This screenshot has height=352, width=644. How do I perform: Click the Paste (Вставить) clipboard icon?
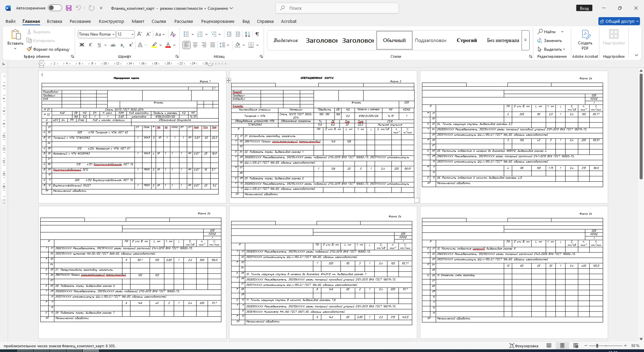pos(15,35)
